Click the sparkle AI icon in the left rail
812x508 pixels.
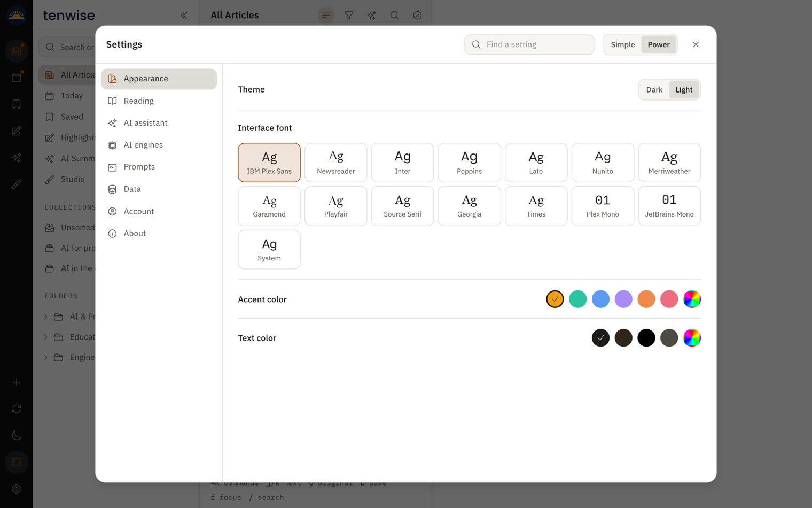click(x=17, y=158)
